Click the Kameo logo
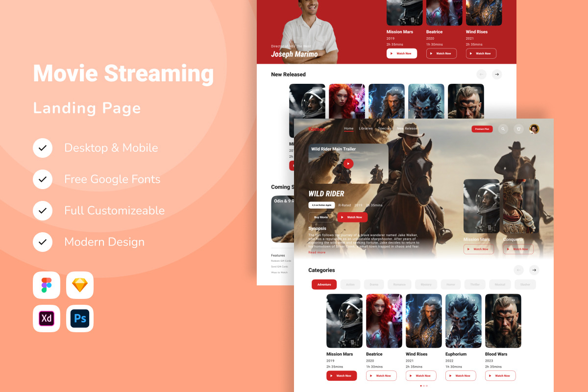Image resolution: width=588 pixels, height=392 pixels. pos(317,129)
